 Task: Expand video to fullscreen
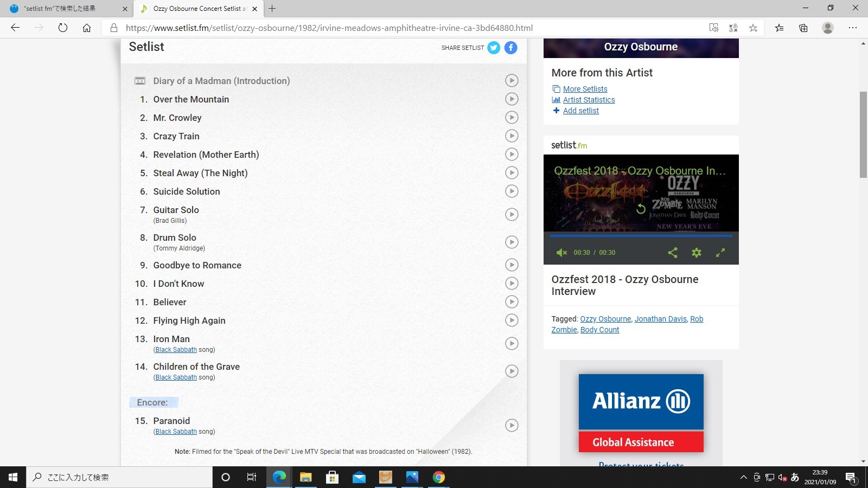tap(720, 253)
